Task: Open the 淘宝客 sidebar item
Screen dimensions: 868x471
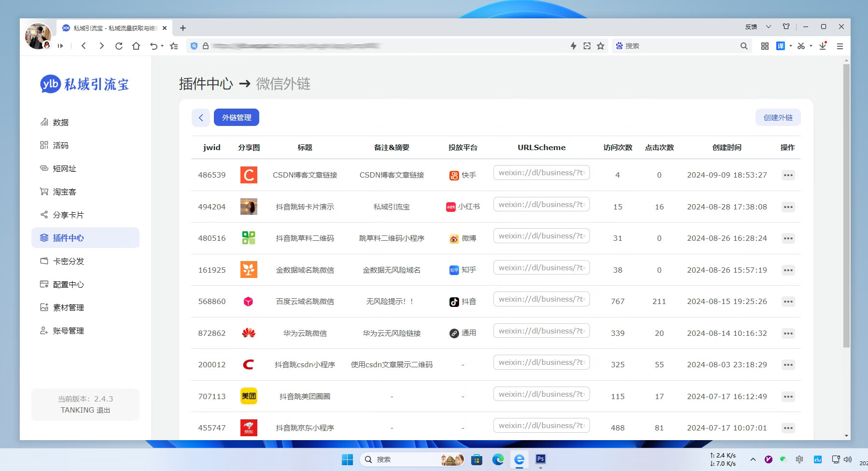Action: coord(64,192)
